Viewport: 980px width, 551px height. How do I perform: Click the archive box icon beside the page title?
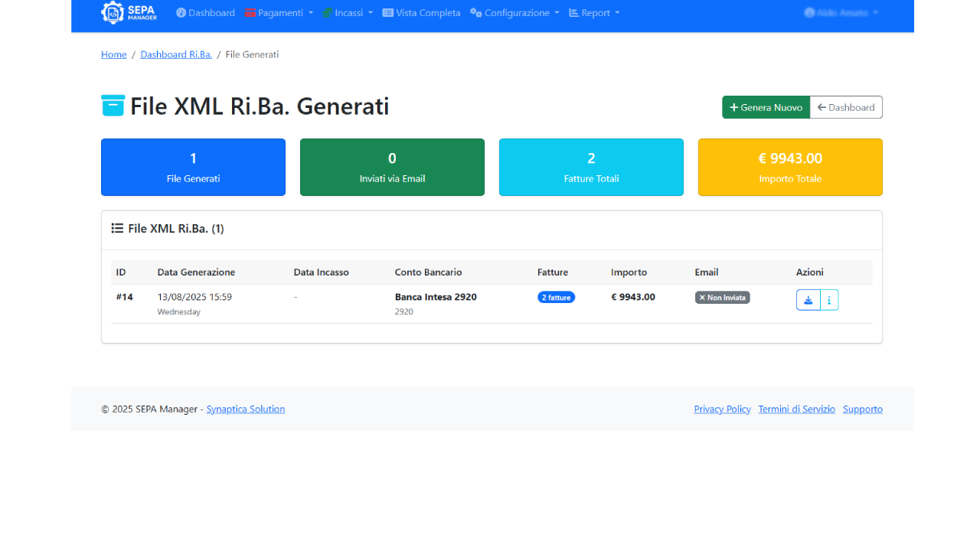click(x=113, y=106)
